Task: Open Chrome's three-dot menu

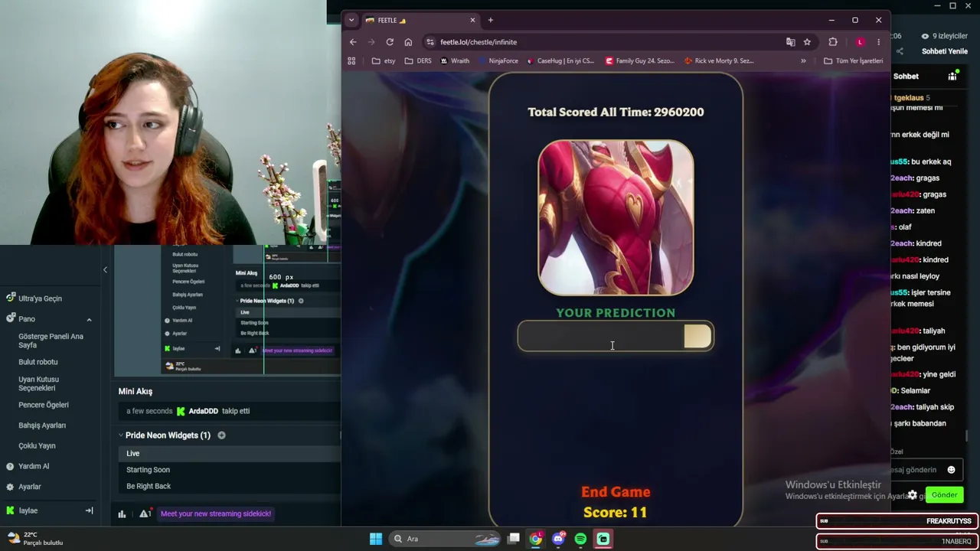Action: [x=878, y=42]
